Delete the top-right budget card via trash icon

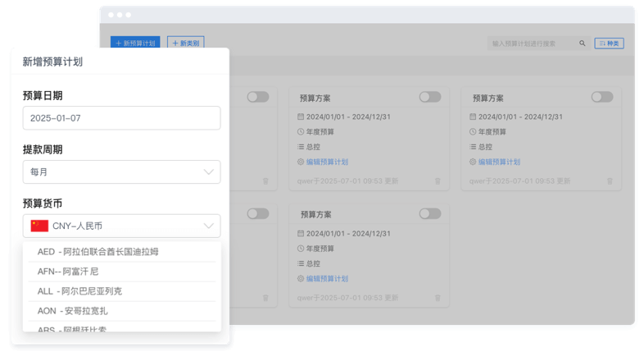pos(609,181)
